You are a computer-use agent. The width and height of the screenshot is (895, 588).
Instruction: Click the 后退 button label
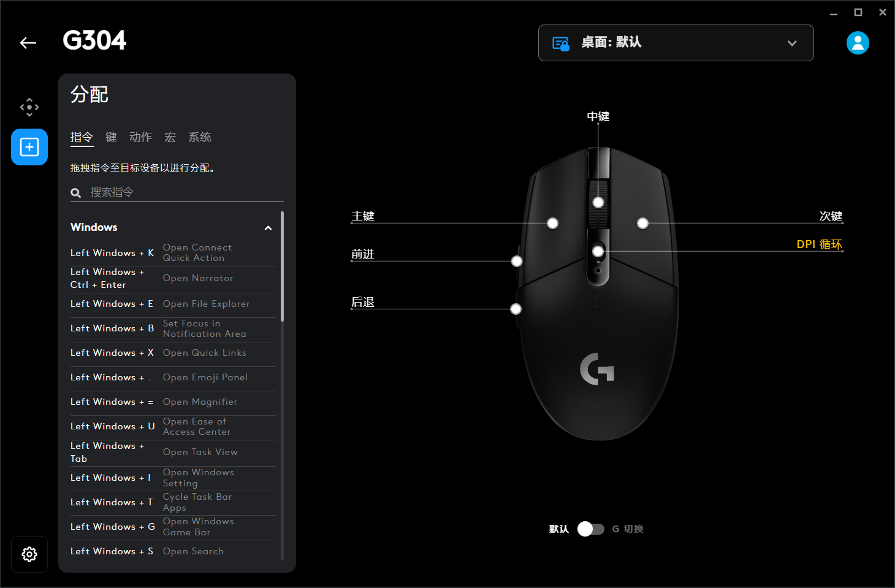363,302
